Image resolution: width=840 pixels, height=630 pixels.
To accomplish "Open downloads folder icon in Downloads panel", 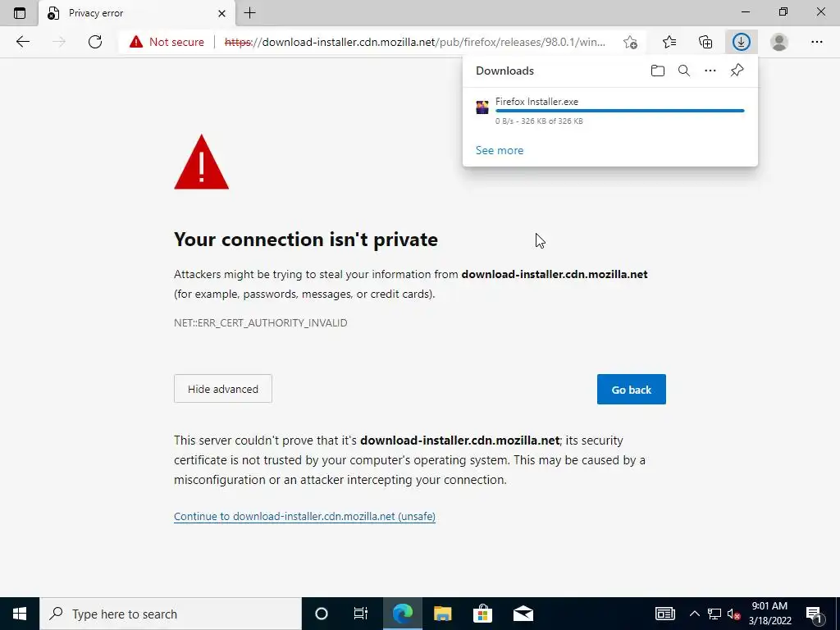I will click(658, 71).
